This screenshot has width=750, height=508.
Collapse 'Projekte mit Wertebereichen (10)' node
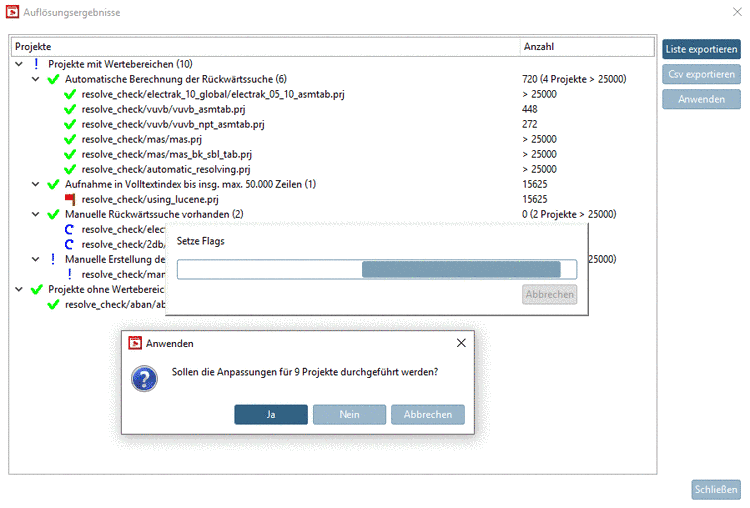pyautogui.click(x=19, y=64)
